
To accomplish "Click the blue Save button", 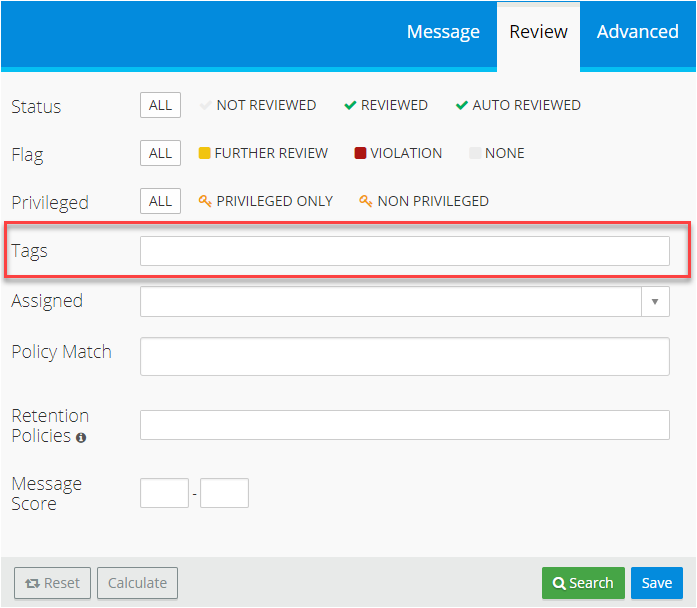I will (x=657, y=583).
